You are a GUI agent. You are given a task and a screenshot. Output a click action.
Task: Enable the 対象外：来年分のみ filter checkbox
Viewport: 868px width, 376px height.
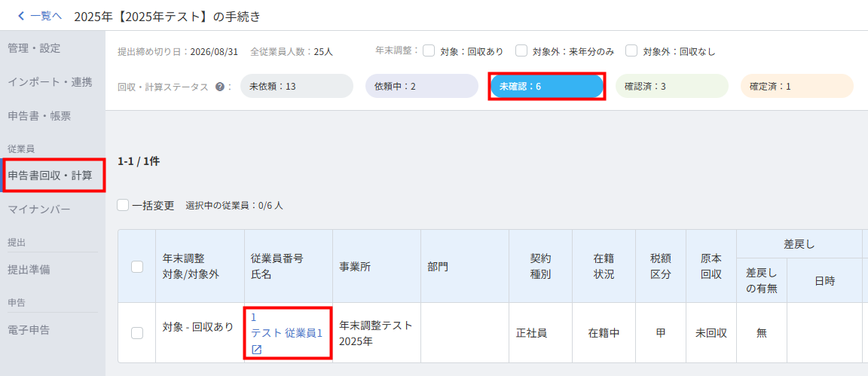[x=521, y=51]
